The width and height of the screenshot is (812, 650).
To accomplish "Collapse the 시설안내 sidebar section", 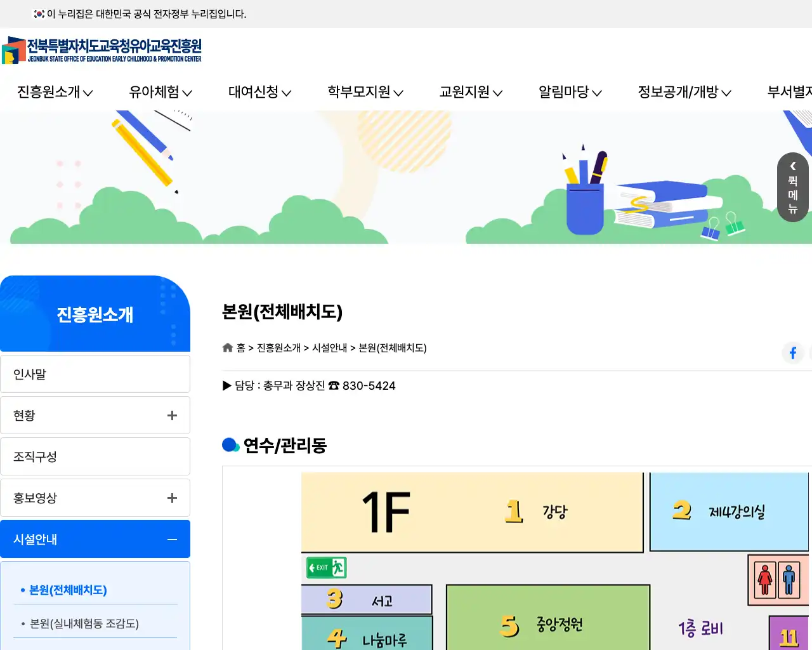I will (x=171, y=539).
